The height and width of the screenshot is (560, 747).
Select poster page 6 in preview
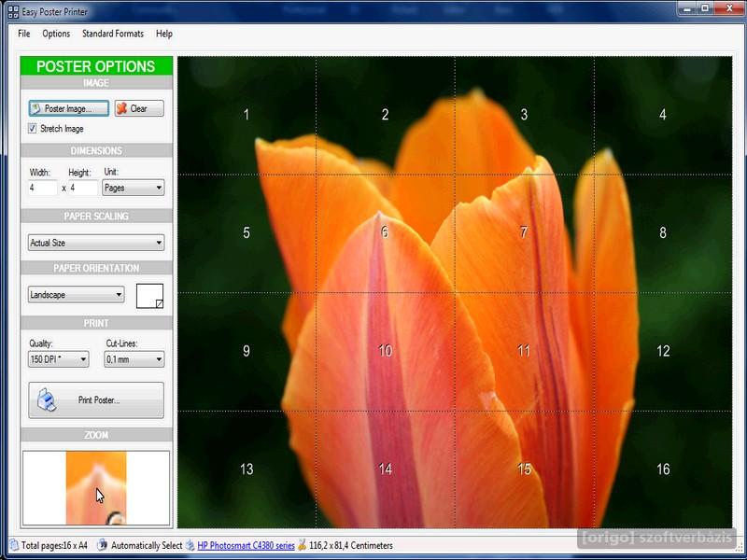click(x=386, y=233)
